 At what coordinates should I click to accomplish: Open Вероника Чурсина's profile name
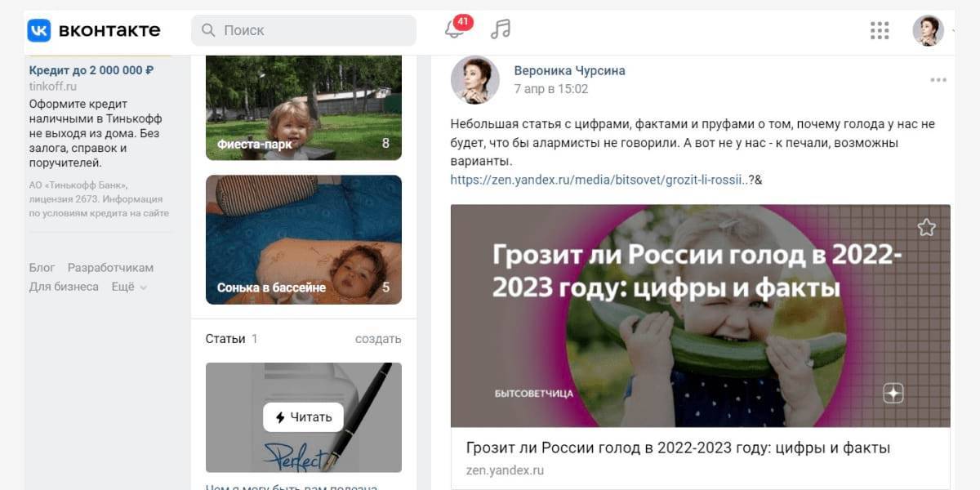pos(569,70)
